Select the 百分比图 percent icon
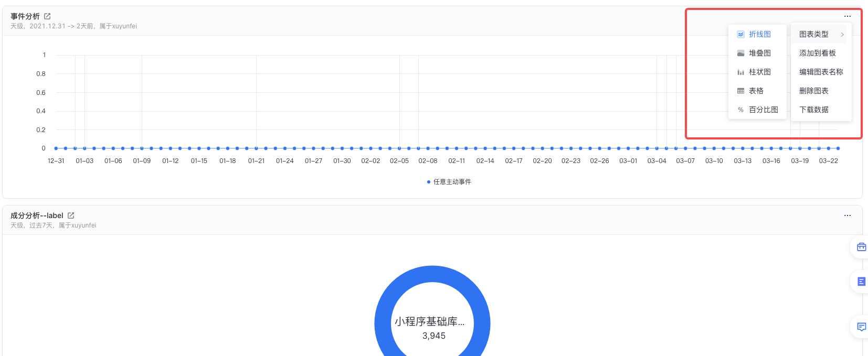The width and height of the screenshot is (868, 356). point(740,110)
